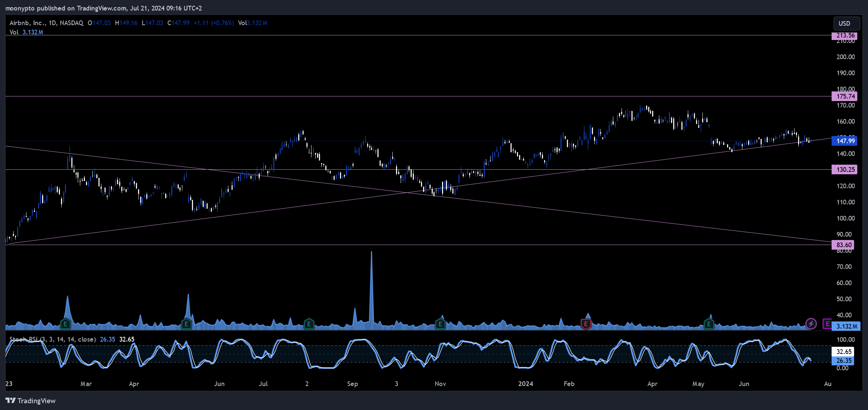The image size is (868, 410).
Task: Click green earnings E marker before Jun 2023
Action: point(186,324)
